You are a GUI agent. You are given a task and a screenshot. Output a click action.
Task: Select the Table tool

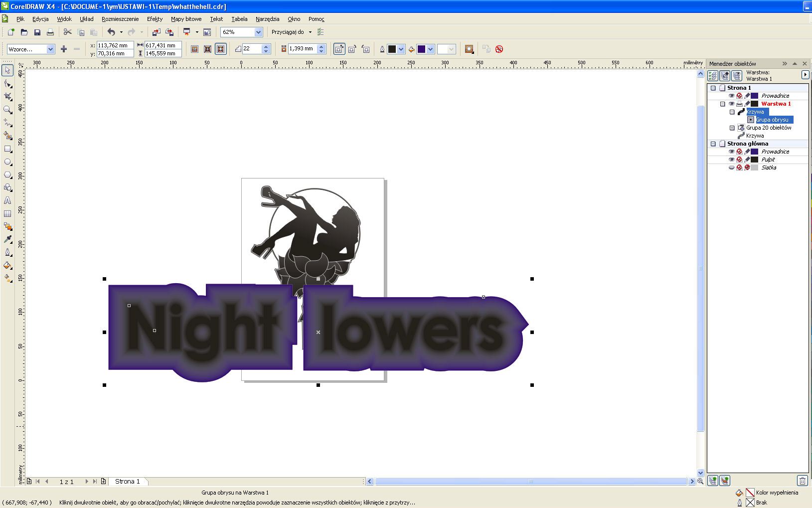click(8, 213)
